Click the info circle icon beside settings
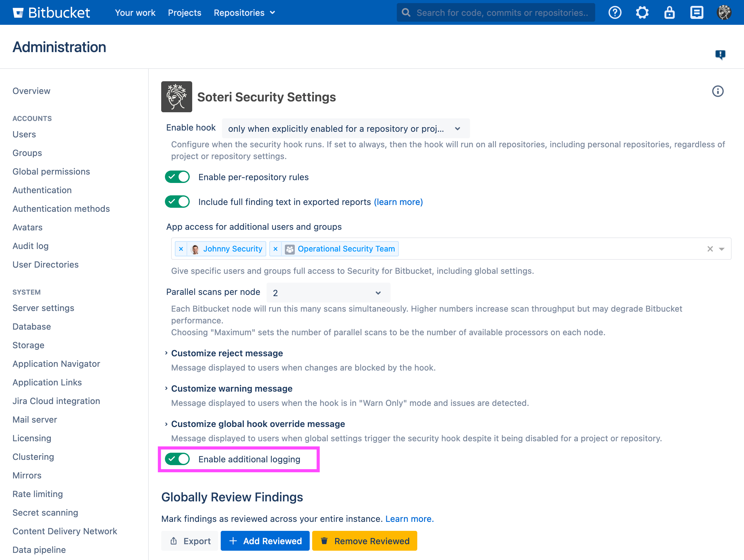 click(x=717, y=91)
